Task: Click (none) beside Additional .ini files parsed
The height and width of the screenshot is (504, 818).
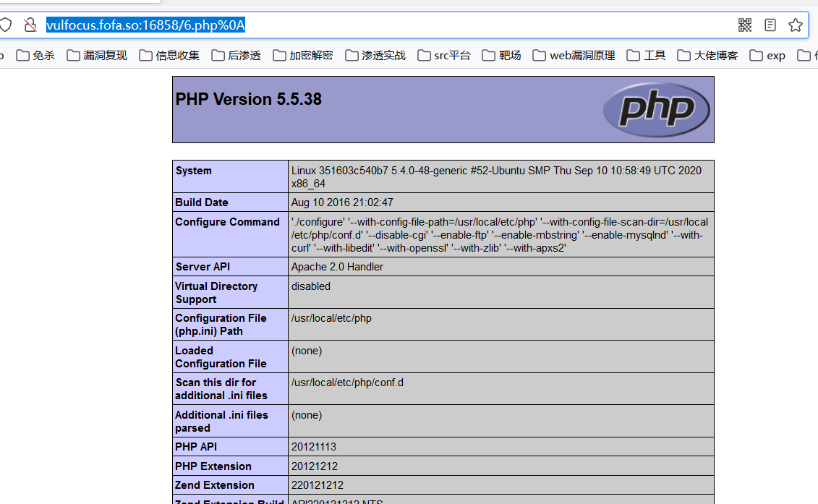Action: [307, 415]
